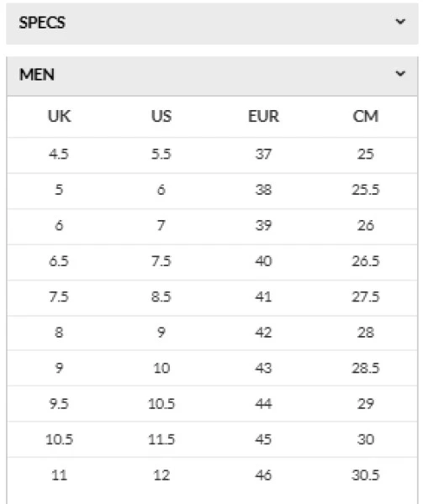Click the SPECS accordion header
The width and height of the screenshot is (423, 504).
point(212,24)
